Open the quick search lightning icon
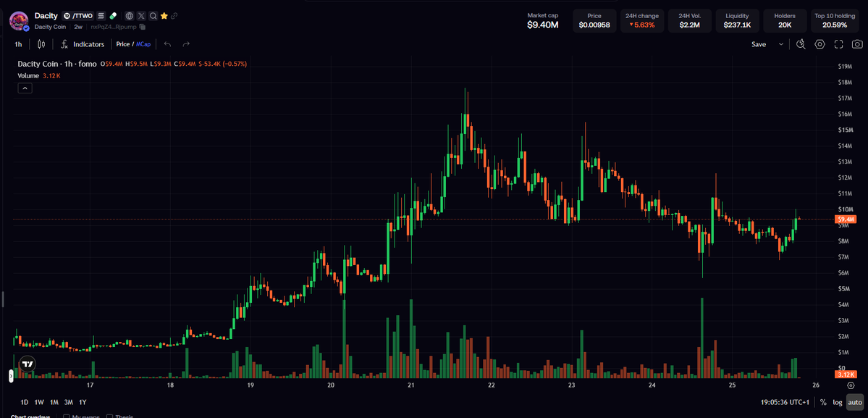 (801, 44)
